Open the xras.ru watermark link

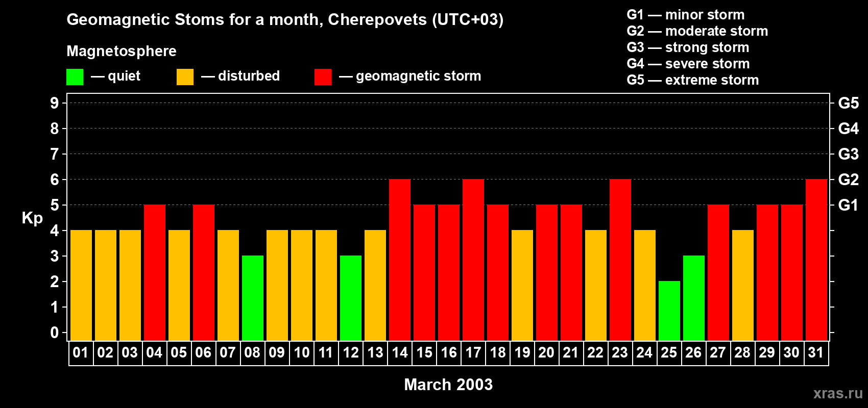point(838,393)
